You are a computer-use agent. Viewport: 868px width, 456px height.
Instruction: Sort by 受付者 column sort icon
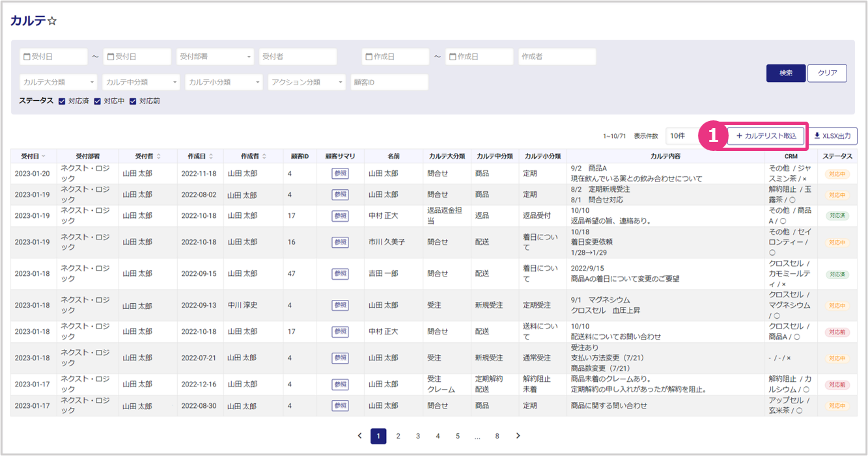(x=158, y=156)
